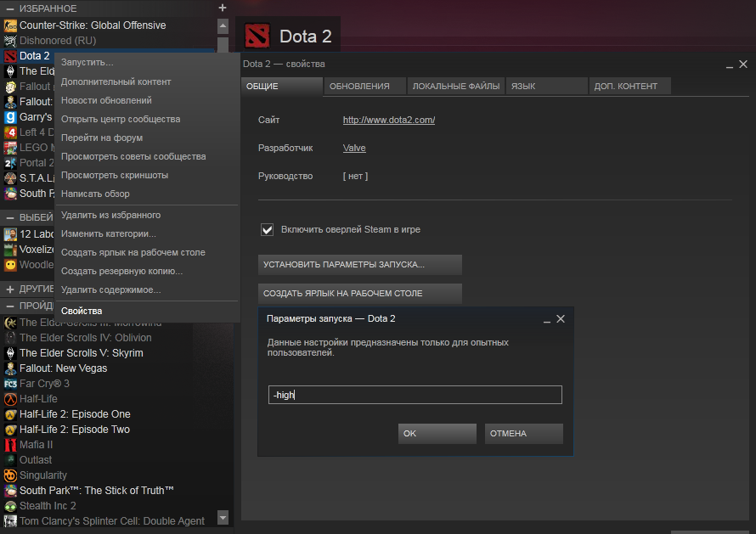
Task: Click the Stealth Inc 2 game icon
Action: pos(10,506)
